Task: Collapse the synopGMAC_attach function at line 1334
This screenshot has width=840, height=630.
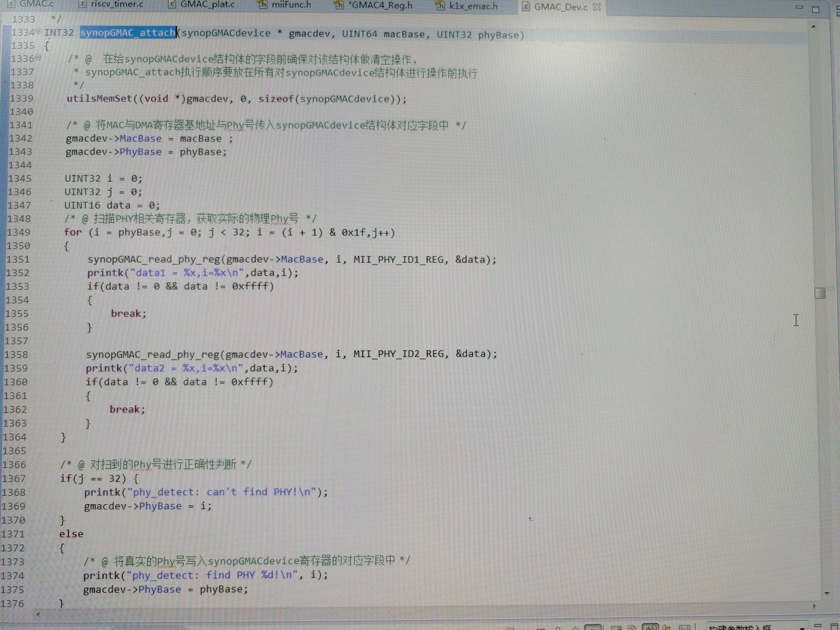Action: 38,31
